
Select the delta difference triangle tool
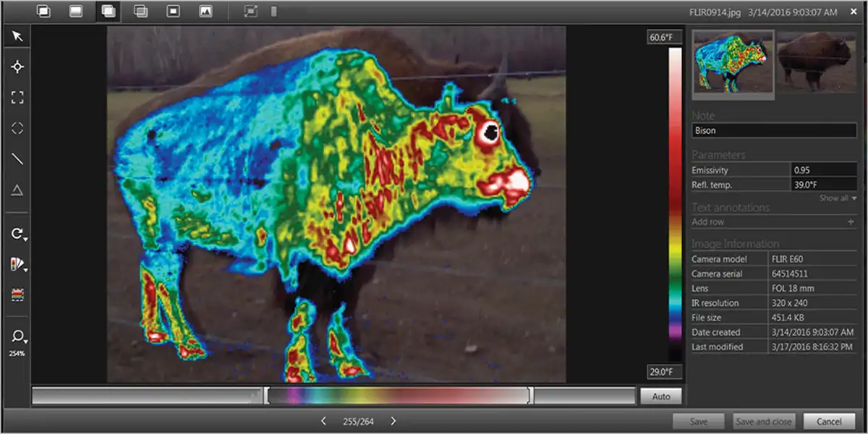point(17,190)
